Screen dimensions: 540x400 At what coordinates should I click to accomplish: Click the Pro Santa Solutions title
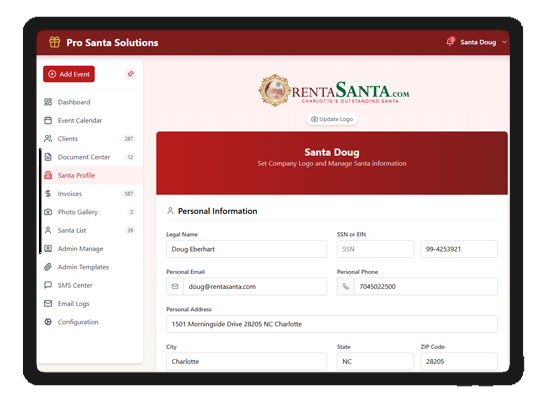point(112,42)
